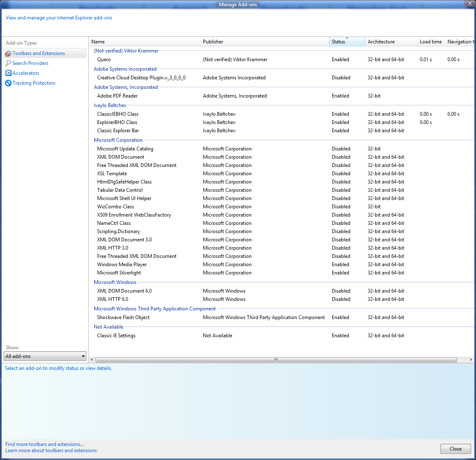Select the Quero add-on row
This screenshot has height=460, width=476.
104,60
